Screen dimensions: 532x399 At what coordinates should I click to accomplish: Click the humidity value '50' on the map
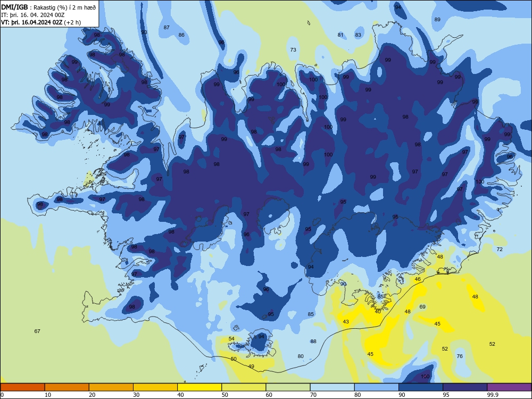pyautogui.click(x=234, y=359)
